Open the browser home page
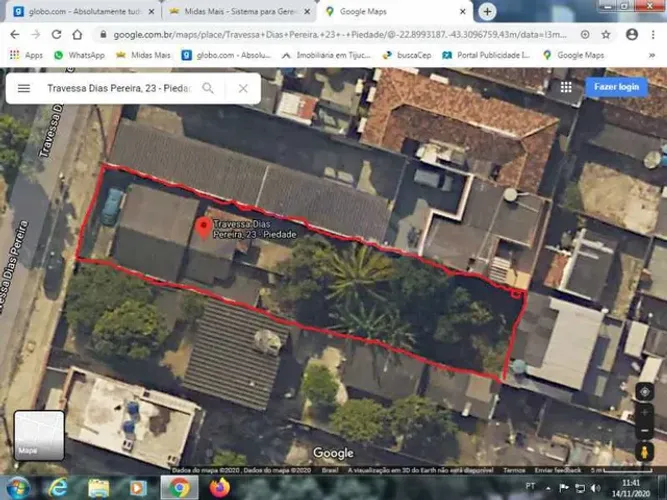667x500 pixels. 77,34
